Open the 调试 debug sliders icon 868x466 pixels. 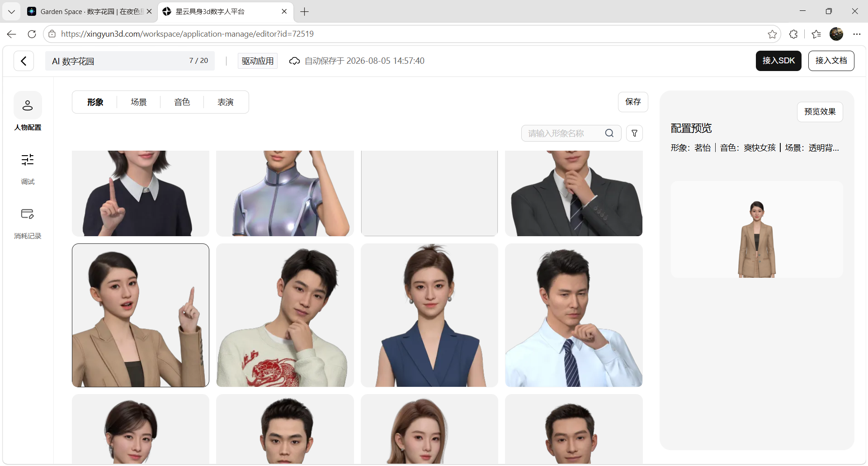(x=28, y=160)
